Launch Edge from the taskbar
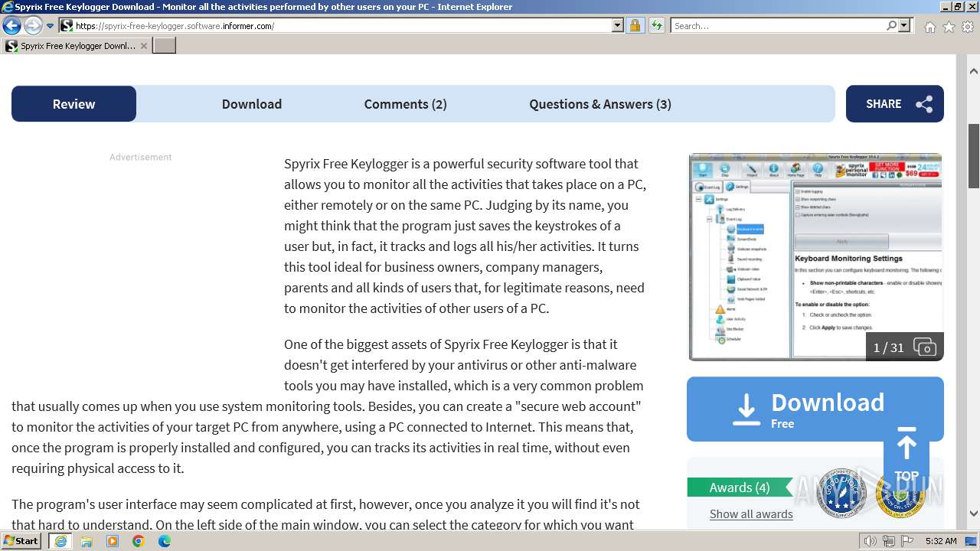The width and height of the screenshot is (980, 551). (x=165, y=541)
